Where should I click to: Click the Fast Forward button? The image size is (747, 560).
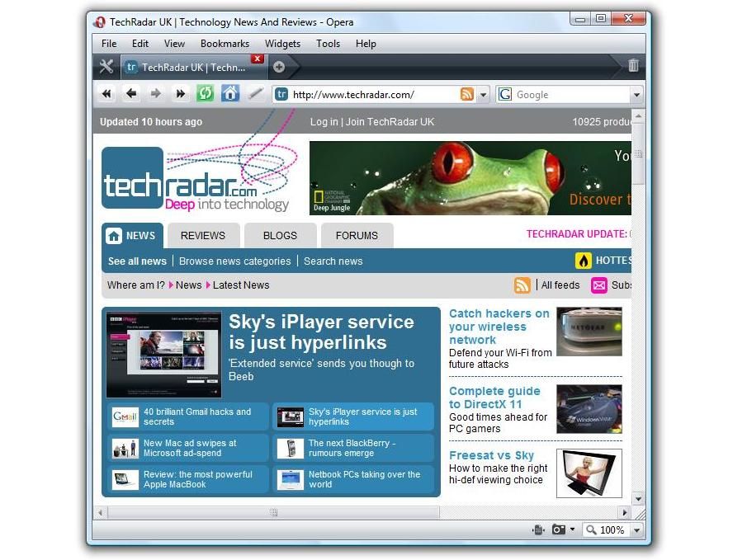click(x=180, y=94)
